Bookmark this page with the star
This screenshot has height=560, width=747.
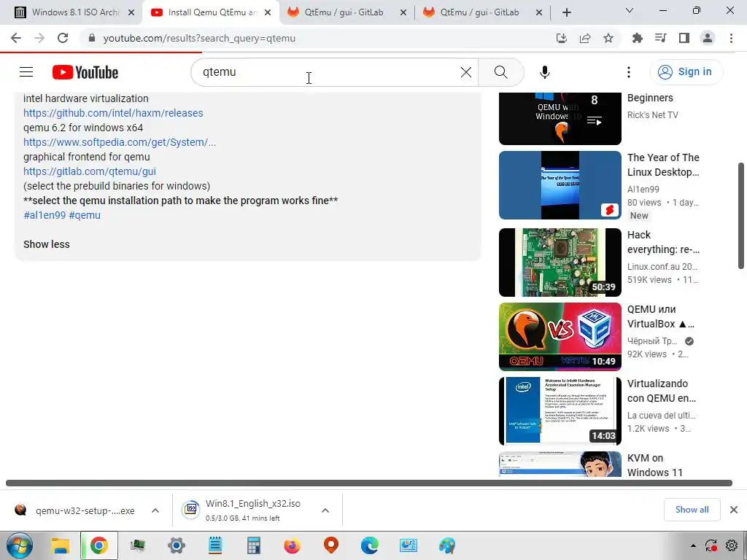coord(608,38)
